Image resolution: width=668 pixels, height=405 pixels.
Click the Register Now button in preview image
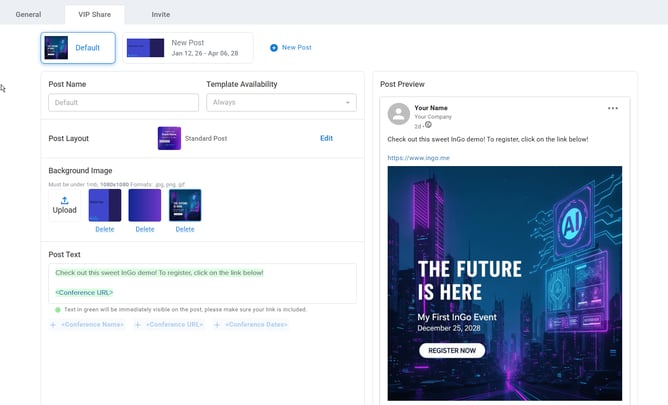pos(451,350)
